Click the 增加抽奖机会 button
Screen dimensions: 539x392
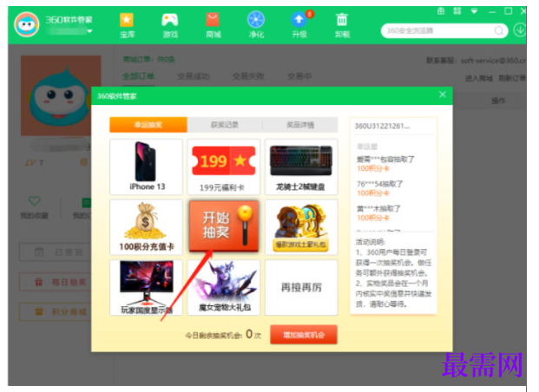[304, 335]
